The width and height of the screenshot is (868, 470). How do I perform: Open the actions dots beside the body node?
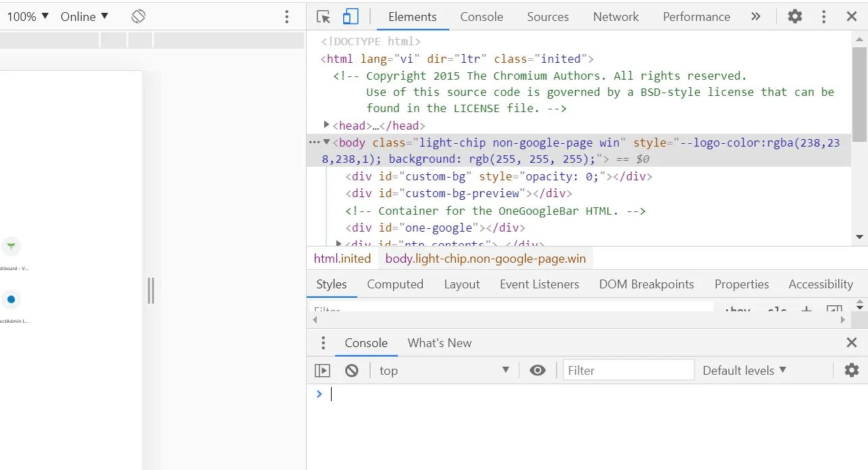pos(314,142)
